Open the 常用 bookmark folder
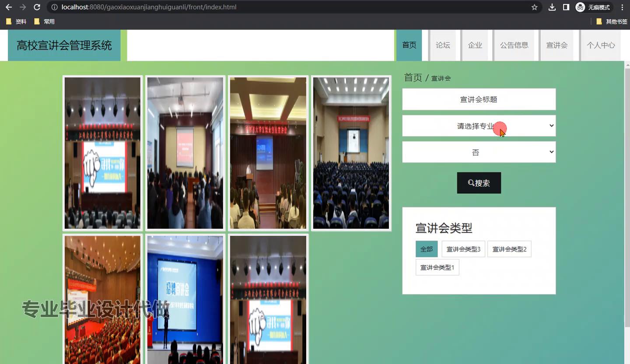The width and height of the screenshot is (630, 364). (x=44, y=21)
